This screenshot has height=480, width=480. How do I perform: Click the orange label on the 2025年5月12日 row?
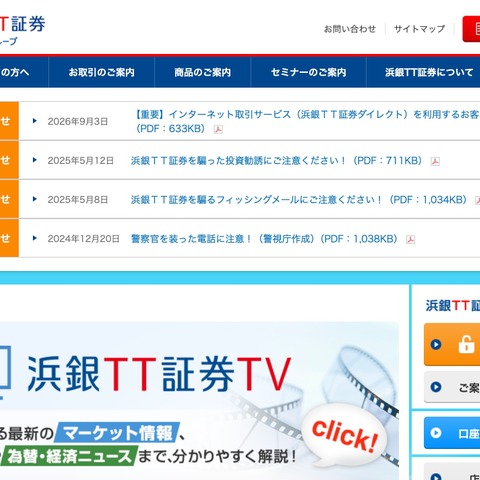click(9, 160)
